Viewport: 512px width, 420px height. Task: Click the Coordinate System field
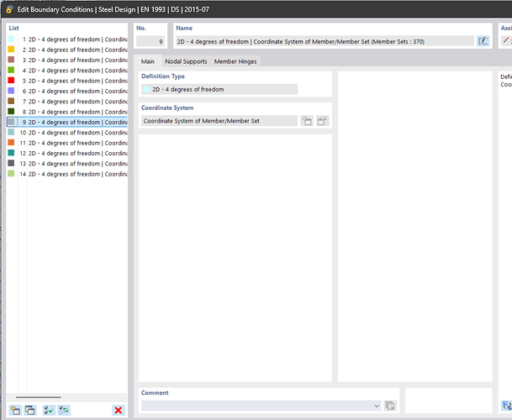[219, 121]
